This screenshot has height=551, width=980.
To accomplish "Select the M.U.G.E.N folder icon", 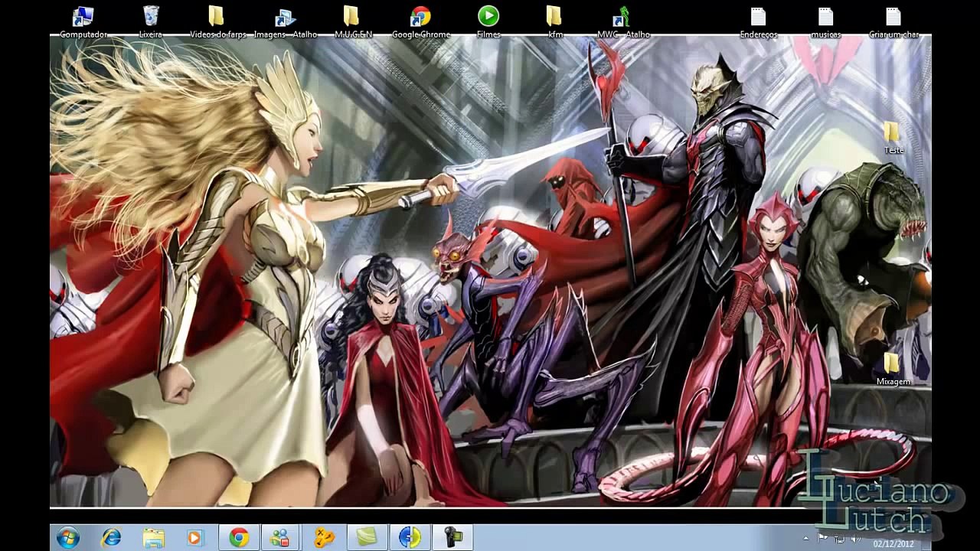I will coord(353,21).
